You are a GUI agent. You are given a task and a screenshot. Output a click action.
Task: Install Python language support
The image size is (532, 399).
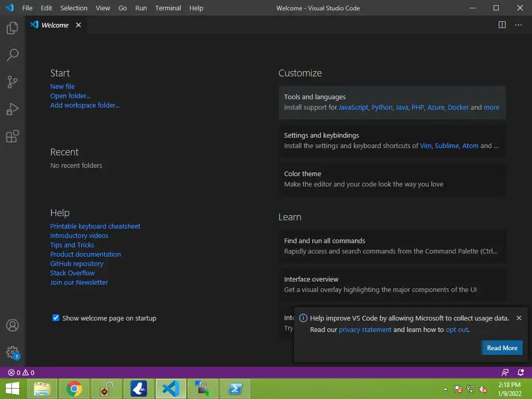coord(382,107)
